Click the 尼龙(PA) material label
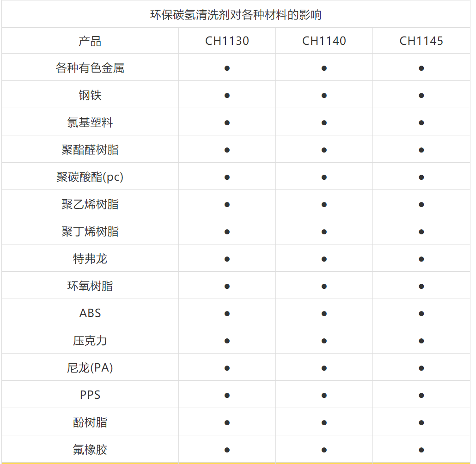The image size is (476, 464). point(89,367)
